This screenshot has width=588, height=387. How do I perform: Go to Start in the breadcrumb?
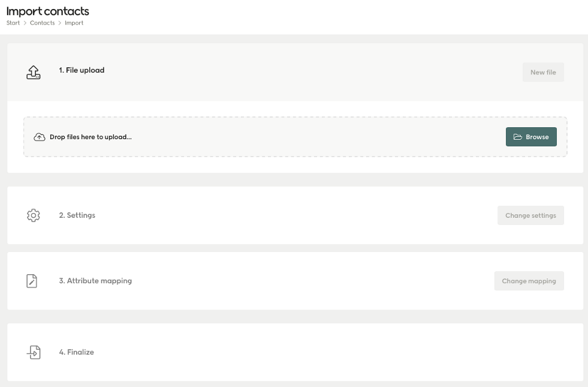click(13, 23)
